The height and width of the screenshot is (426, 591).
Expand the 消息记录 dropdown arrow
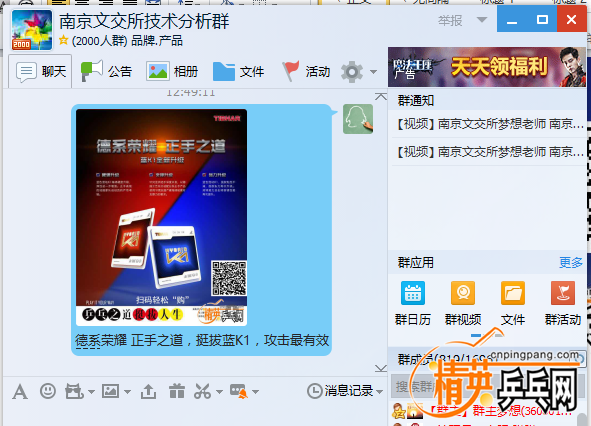pyautogui.click(x=380, y=392)
